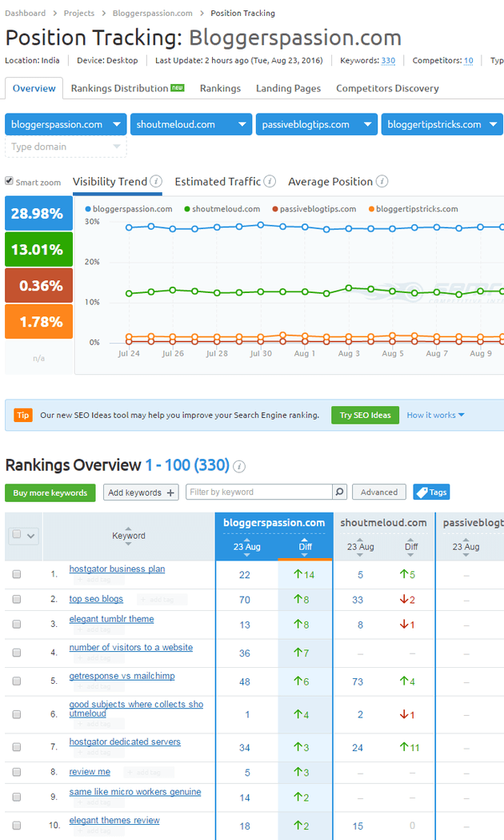Tick checkbox for hostgator dedicated servers row
Screen dimensions: 504x840
pyautogui.click(x=17, y=747)
